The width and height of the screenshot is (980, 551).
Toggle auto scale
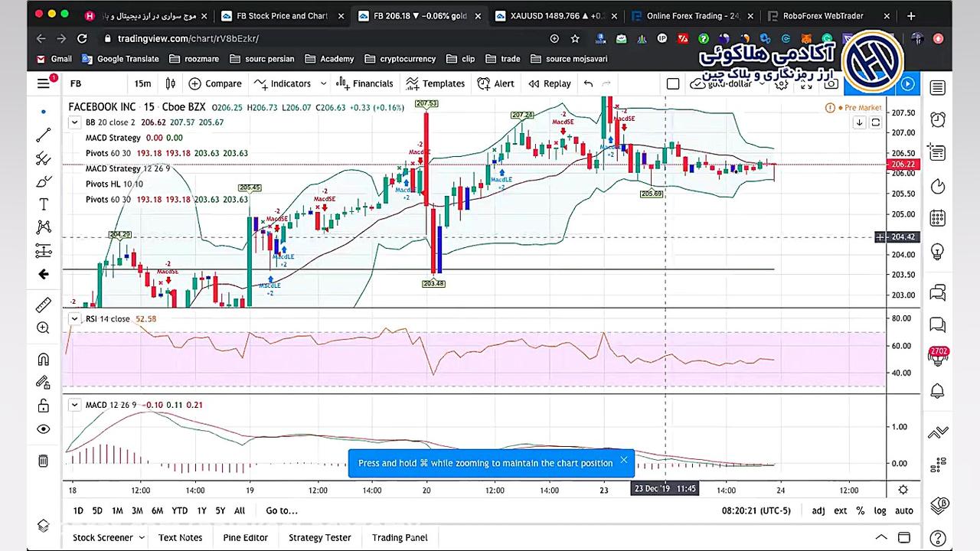pyautogui.click(x=904, y=510)
